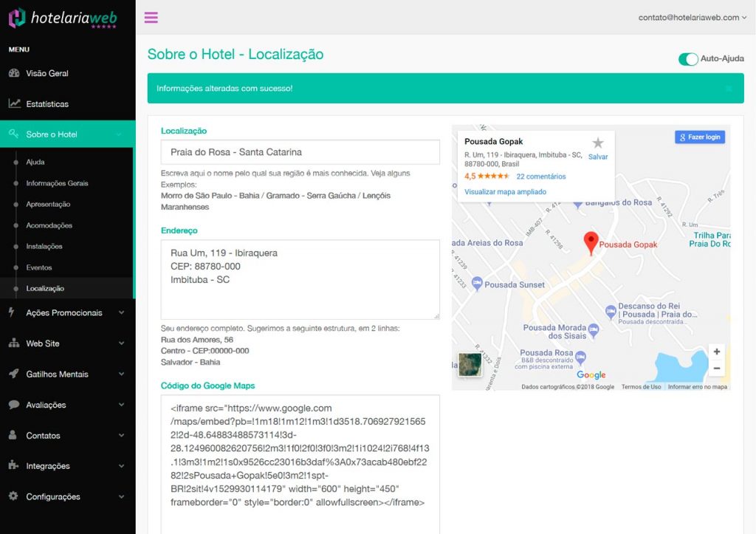
Task: Click the Sobre o Hotel key icon
Action: [x=13, y=134]
